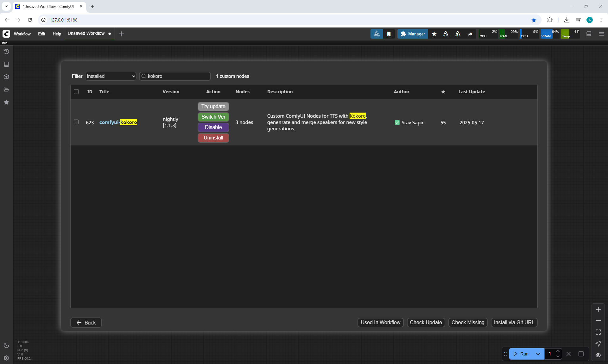Click Install via Git URL button

click(514, 322)
